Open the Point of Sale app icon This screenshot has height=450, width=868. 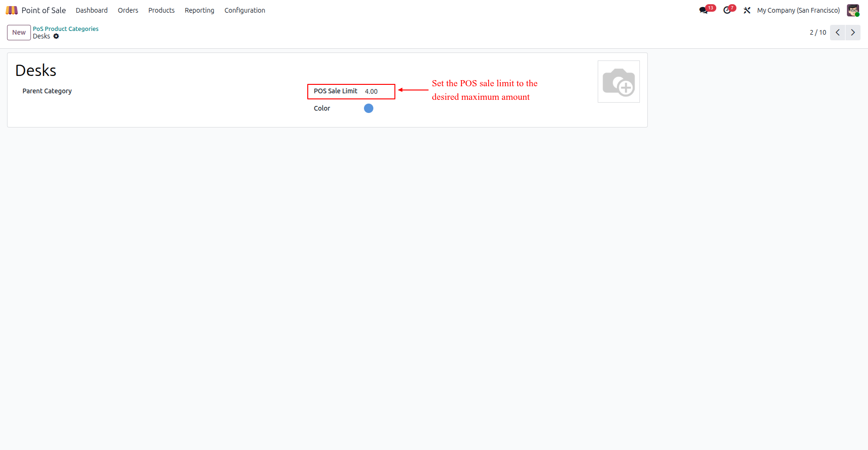(x=12, y=10)
